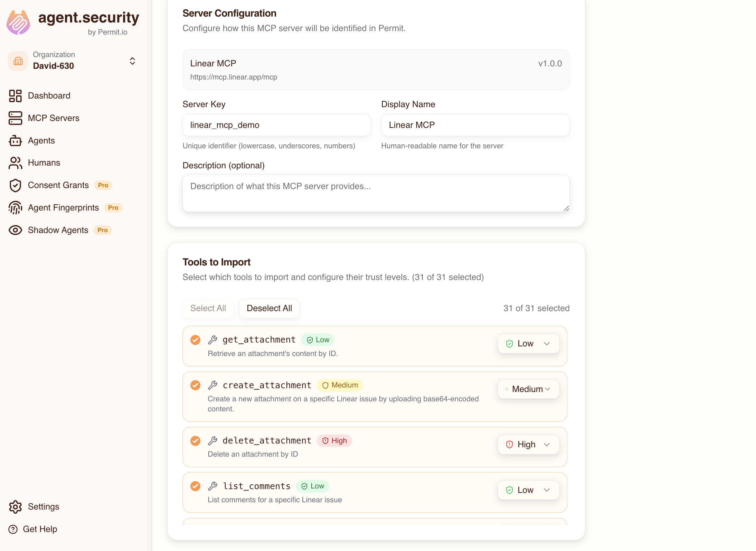Select the Agents robot icon
The width and height of the screenshot is (756, 551).
tap(15, 140)
